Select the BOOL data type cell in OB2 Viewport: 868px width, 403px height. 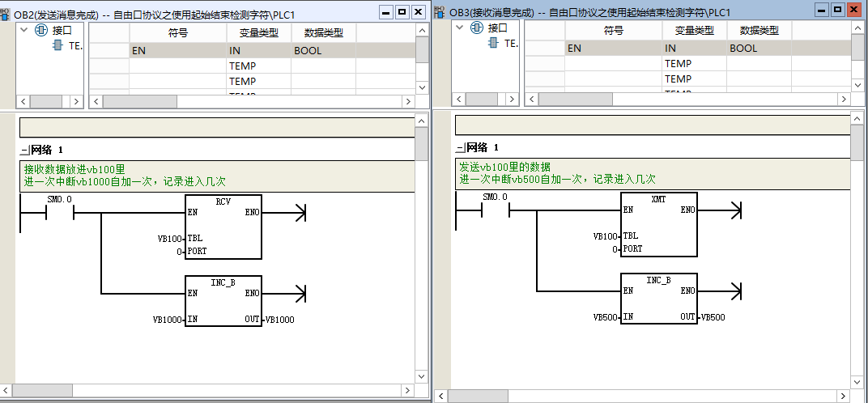pyautogui.click(x=324, y=51)
